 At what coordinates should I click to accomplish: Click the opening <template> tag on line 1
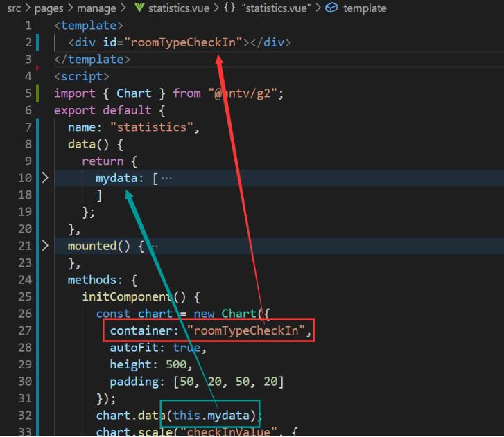click(x=89, y=26)
